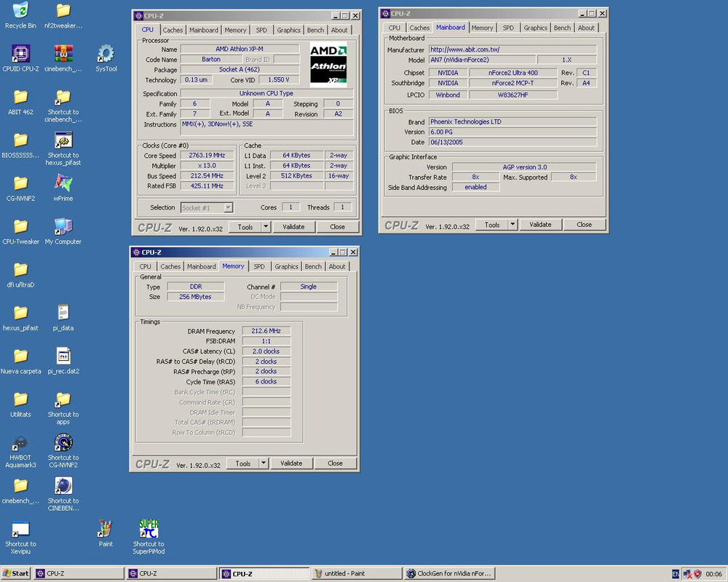The height and width of the screenshot is (582, 728).
Task: Click Validate in the Mainboard window
Action: point(540,225)
